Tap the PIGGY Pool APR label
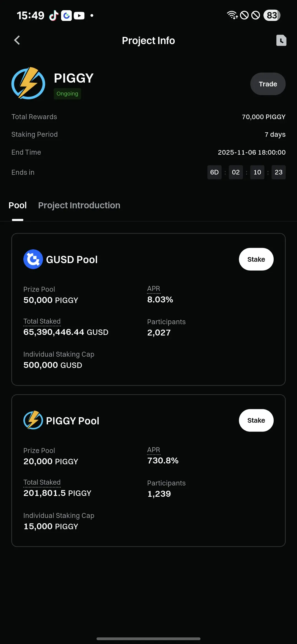The width and height of the screenshot is (297, 644). point(153,450)
